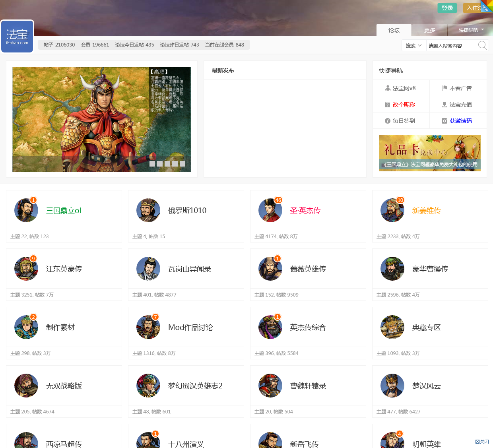Open the 瓦岗山异闻录 forum avatar
Screen dimensions: 493x448
pos(148,269)
